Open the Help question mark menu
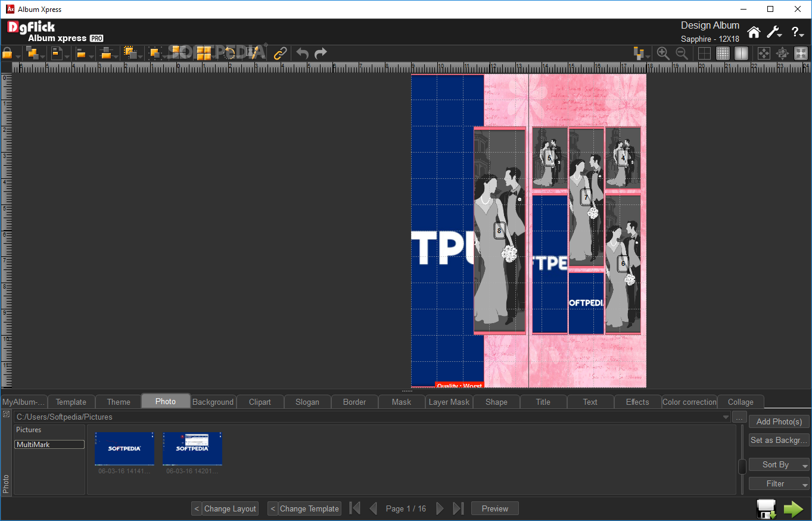This screenshot has width=812, height=521. 798,32
